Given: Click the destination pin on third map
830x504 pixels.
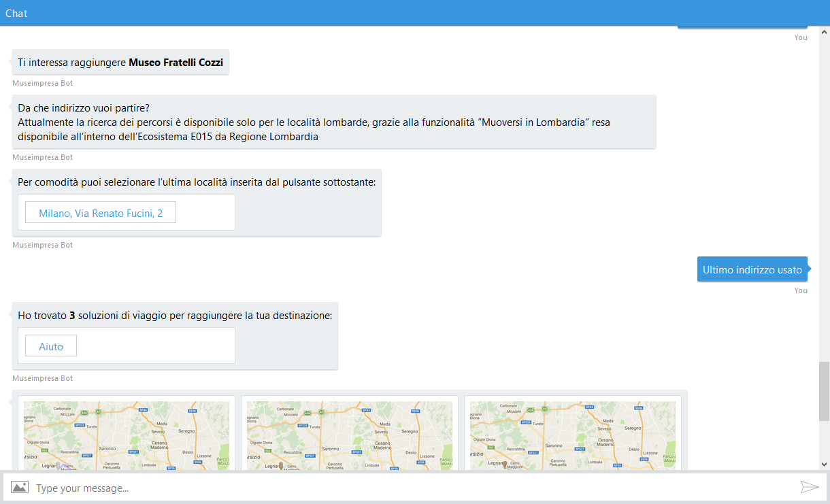Looking at the screenshot, I should point(504,465).
